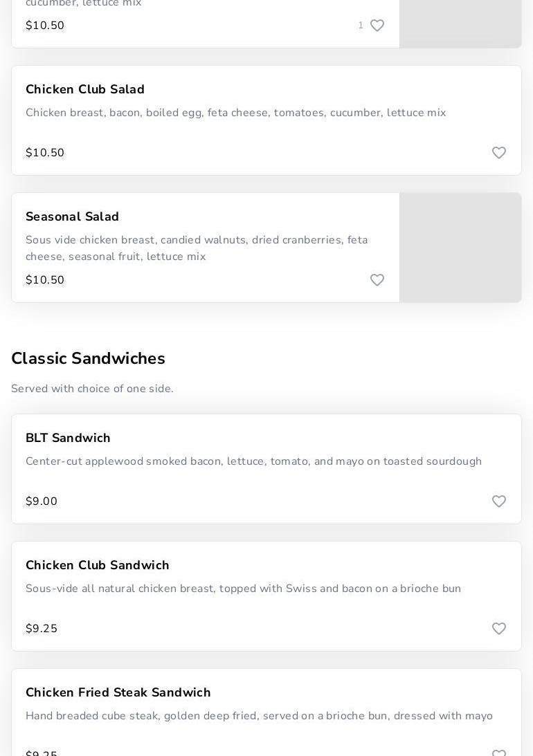Like the Seasonal Salad item
The width and height of the screenshot is (533, 756).
click(377, 280)
